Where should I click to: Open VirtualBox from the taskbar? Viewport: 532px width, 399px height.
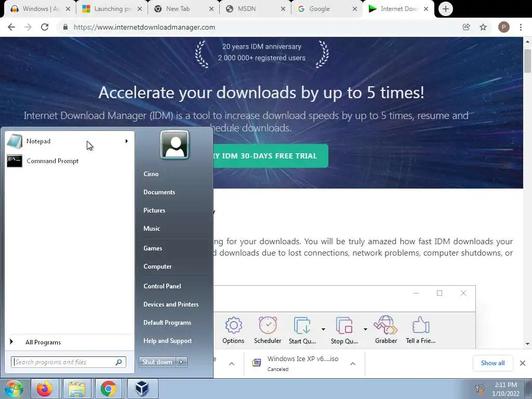coord(142,389)
